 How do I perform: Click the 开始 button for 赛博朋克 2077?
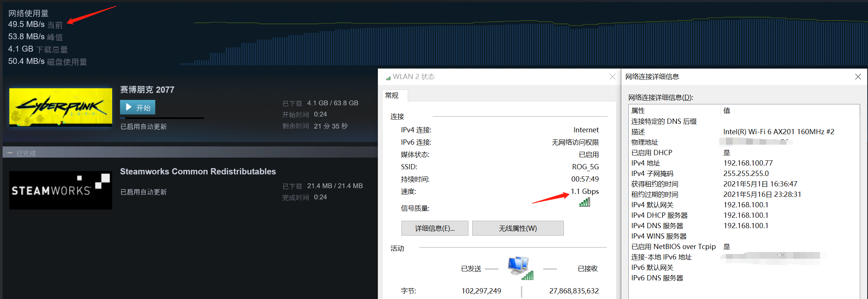138,107
